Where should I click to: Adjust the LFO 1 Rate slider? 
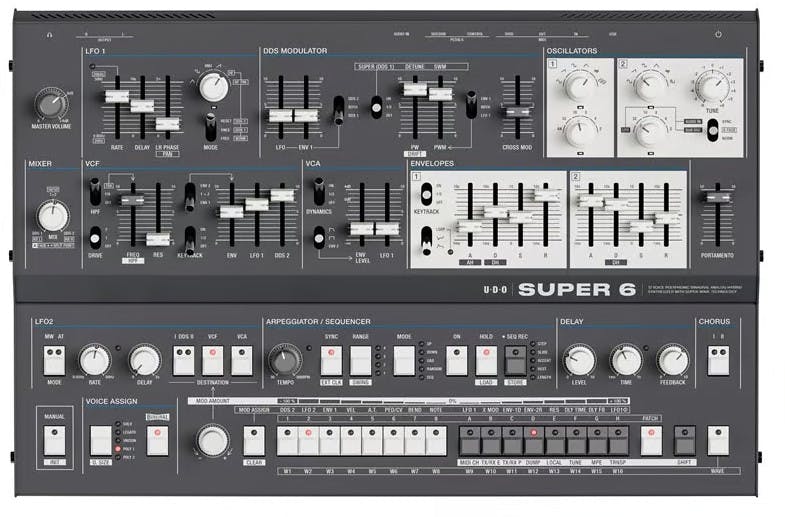tap(117, 97)
